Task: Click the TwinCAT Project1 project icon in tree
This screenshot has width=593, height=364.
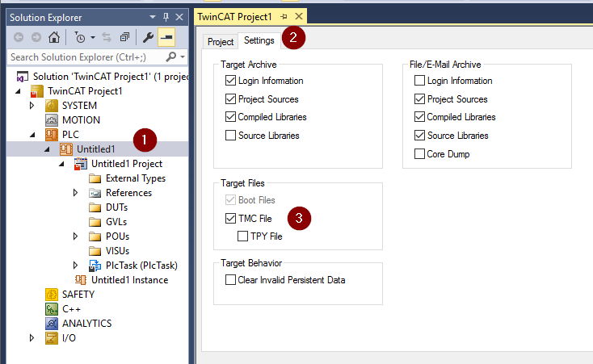Action: tap(36, 91)
